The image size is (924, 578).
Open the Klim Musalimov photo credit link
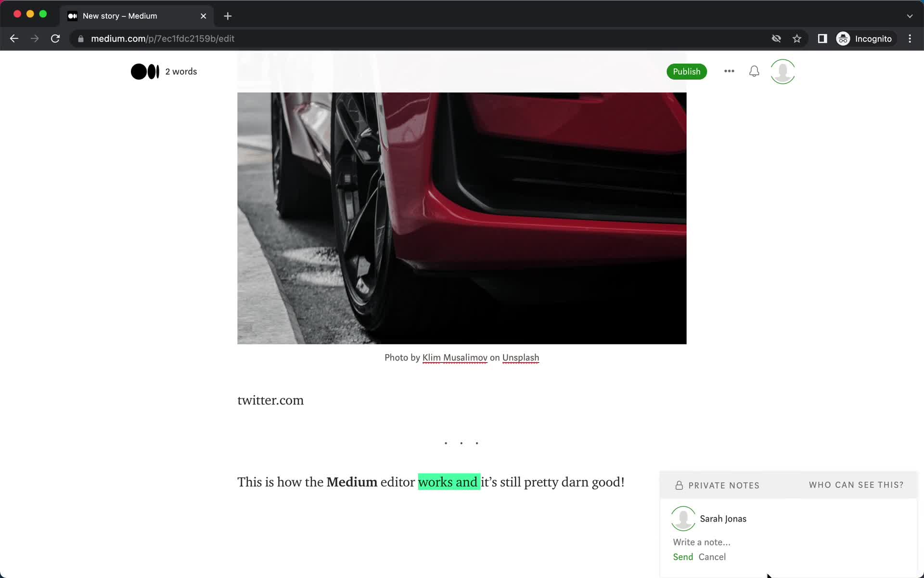coord(454,357)
